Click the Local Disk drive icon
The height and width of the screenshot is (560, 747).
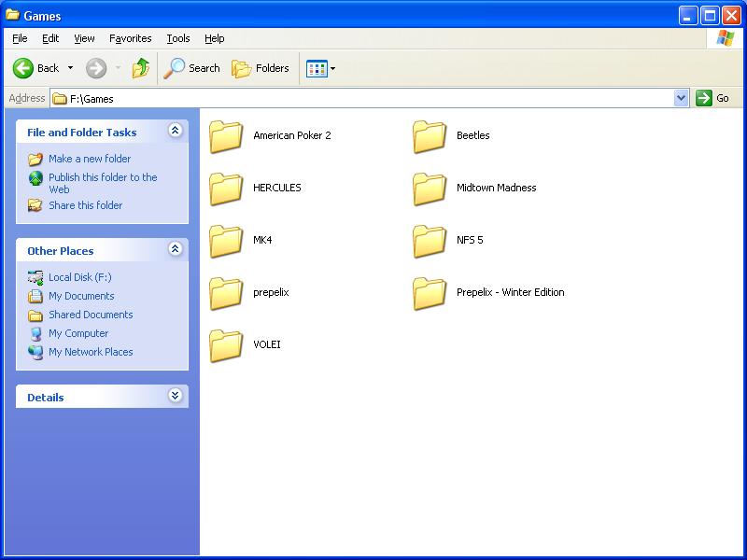click(x=35, y=277)
